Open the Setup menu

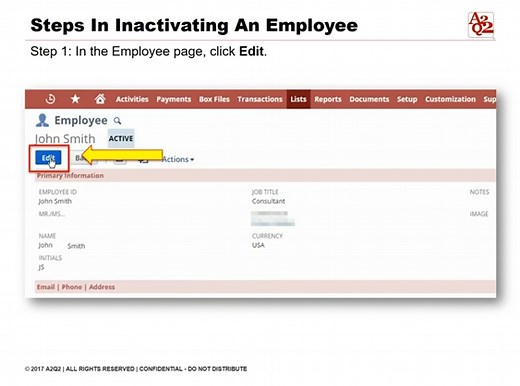(x=407, y=99)
